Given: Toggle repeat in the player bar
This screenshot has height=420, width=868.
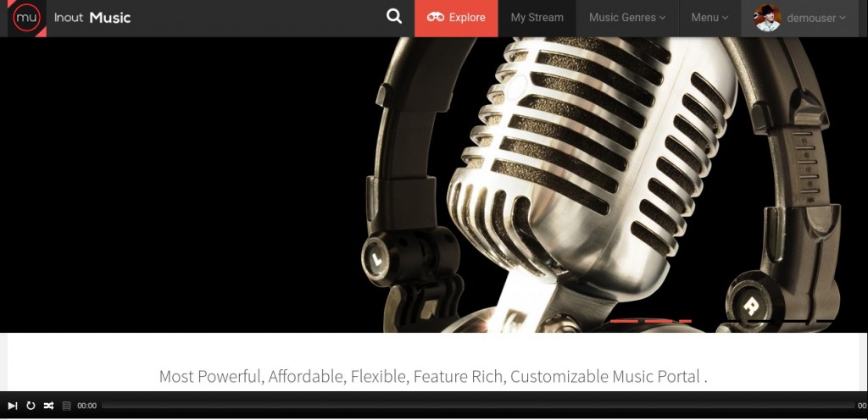Looking at the screenshot, I should pos(31,406).
